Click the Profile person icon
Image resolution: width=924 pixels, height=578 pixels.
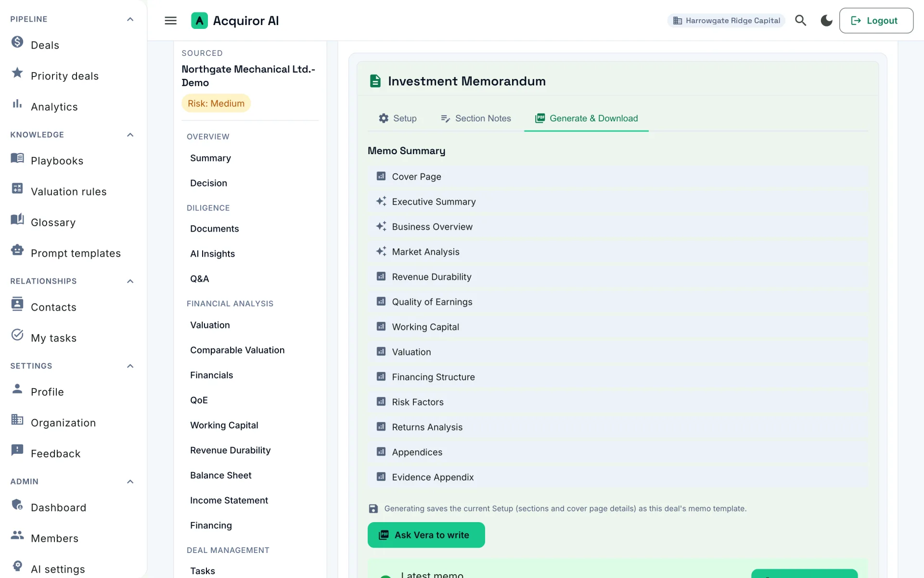pyautogui.click(x=17, y=389)
